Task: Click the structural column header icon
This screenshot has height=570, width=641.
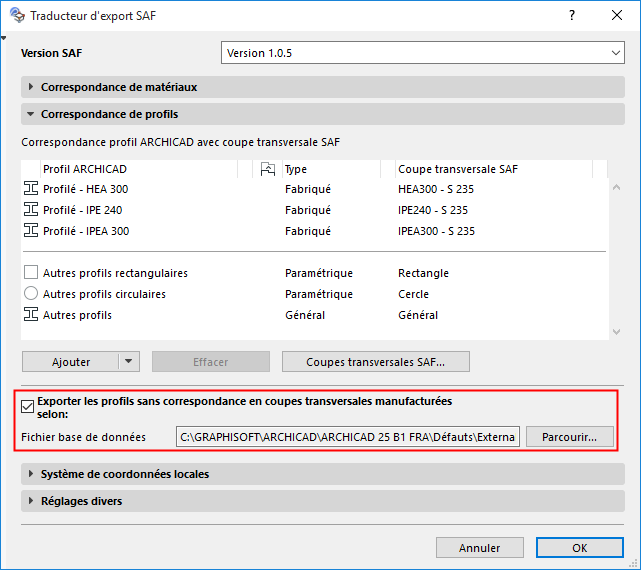Action: [268, 169]
